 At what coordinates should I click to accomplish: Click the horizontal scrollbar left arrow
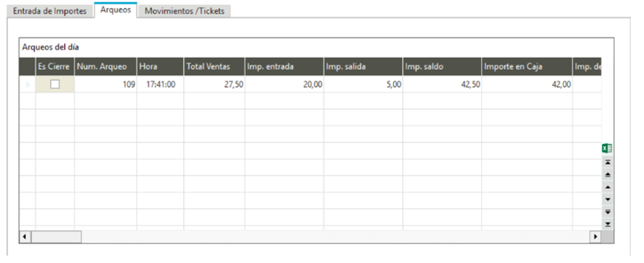pos(25,237)
